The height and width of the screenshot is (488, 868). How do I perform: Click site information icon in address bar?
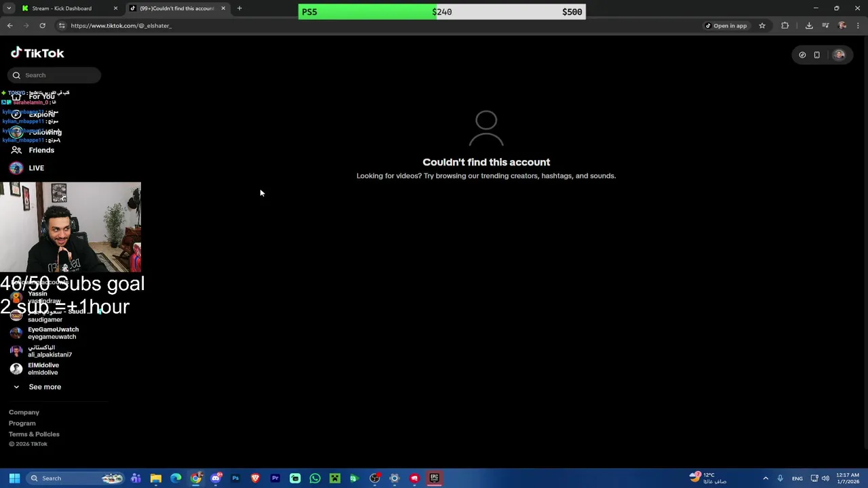(x=62, y=26)
